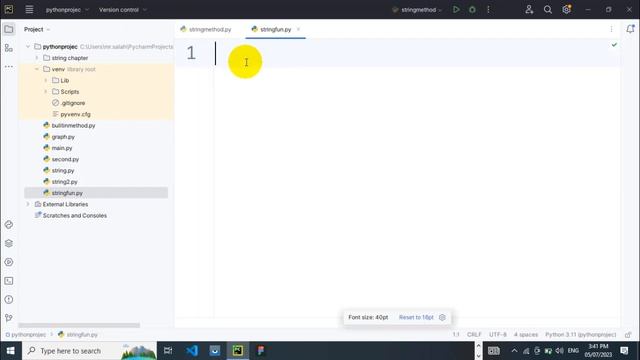Select pyvenv.cfg file in venv

pyautogui.click(x=75, y=114)
